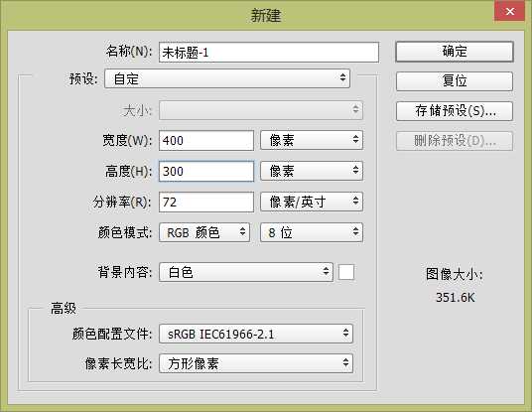Screen dimensions: 532x412
Task: Open the 高度 unit dropdown 像素
Action: (312, 171)
